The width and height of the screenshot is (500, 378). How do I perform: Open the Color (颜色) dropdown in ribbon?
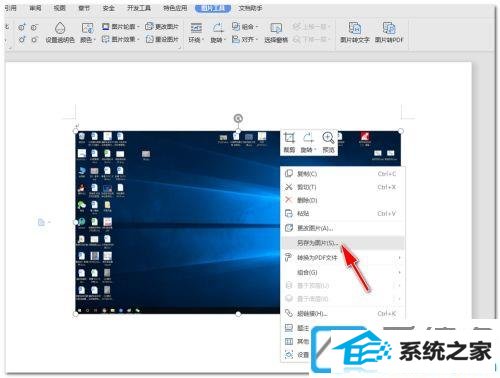pyautogui.click(x=88, y=33)
